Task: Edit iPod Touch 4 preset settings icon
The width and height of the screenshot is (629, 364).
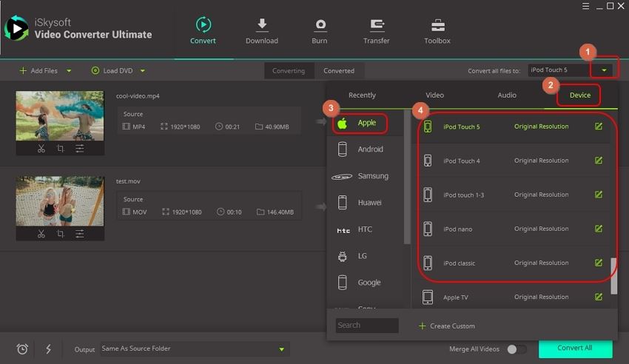Action: (x=599, y=161)
